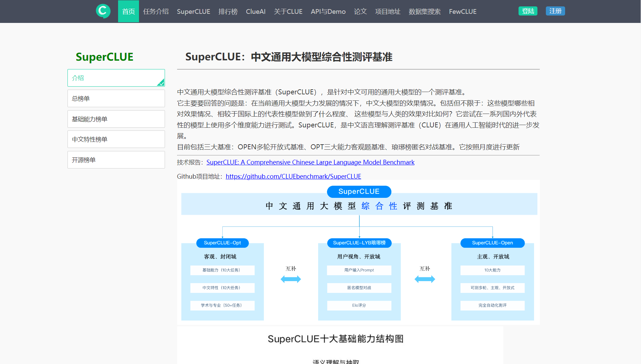Open the GitHub SuperCLUE repository link
The width and height of the screenshot is (641, 364).
click(293, 176)
